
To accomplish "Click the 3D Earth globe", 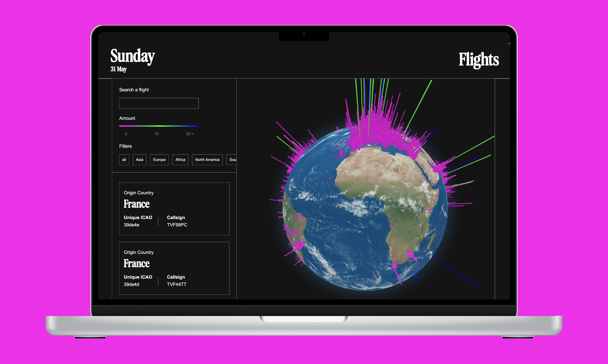I will coord(365,208).
